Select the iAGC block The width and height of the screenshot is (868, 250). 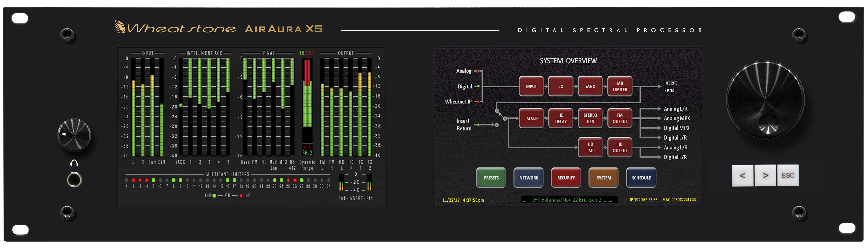(x=590, y=86)
